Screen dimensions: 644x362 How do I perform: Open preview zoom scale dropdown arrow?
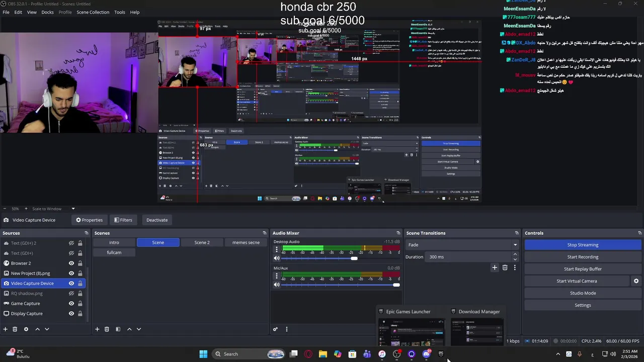click(73, 209)
